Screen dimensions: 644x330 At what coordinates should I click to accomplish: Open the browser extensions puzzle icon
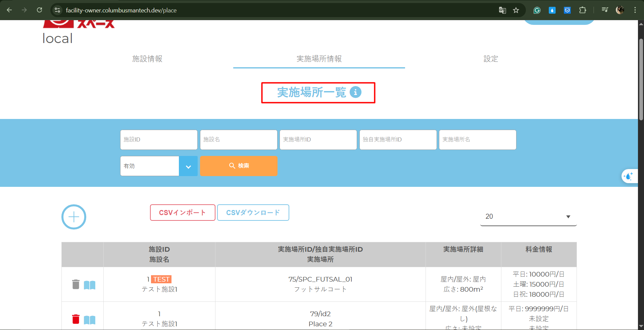pyautogui.click(x=583, y=10)
